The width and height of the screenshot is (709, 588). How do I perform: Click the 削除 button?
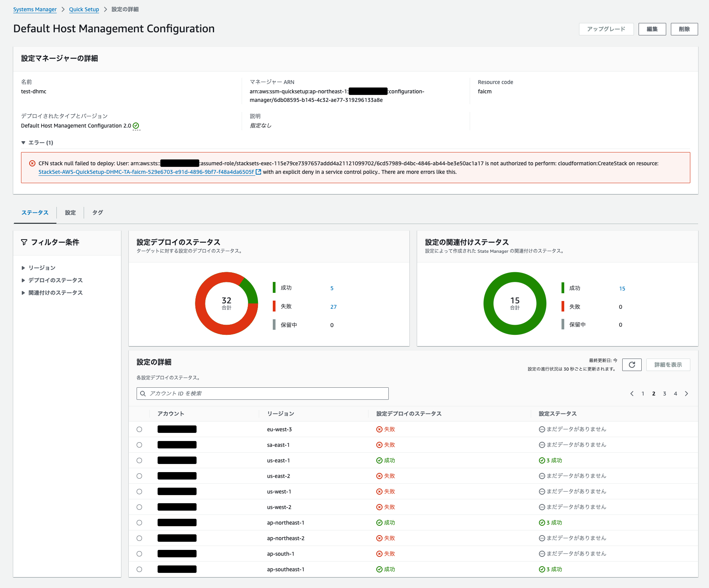[x=684, y=29]
